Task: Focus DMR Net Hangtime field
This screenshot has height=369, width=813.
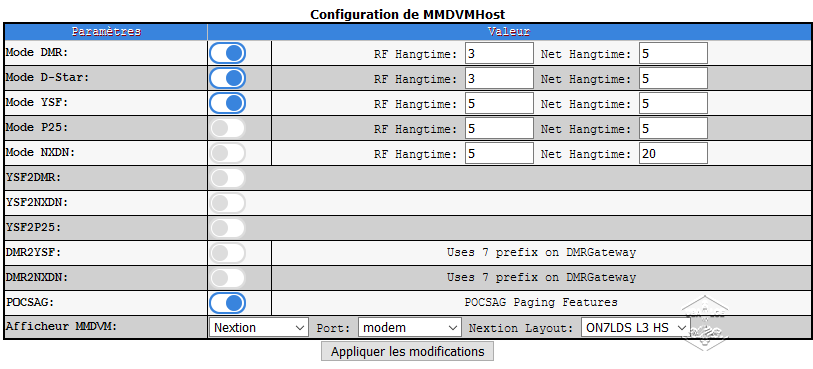Action: pos(673,53)
